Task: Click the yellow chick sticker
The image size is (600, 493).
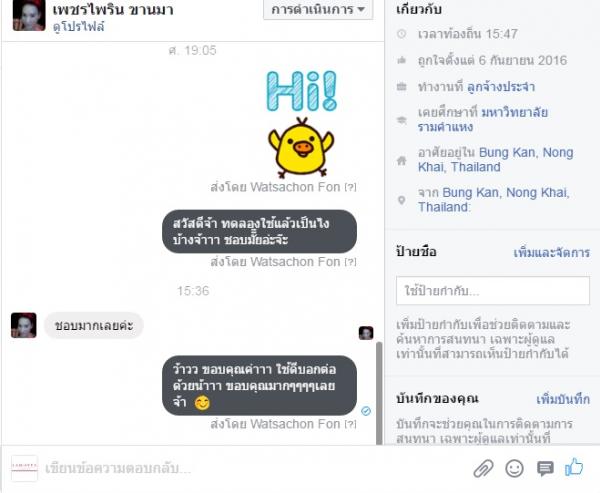Action: tap(301, 148)
